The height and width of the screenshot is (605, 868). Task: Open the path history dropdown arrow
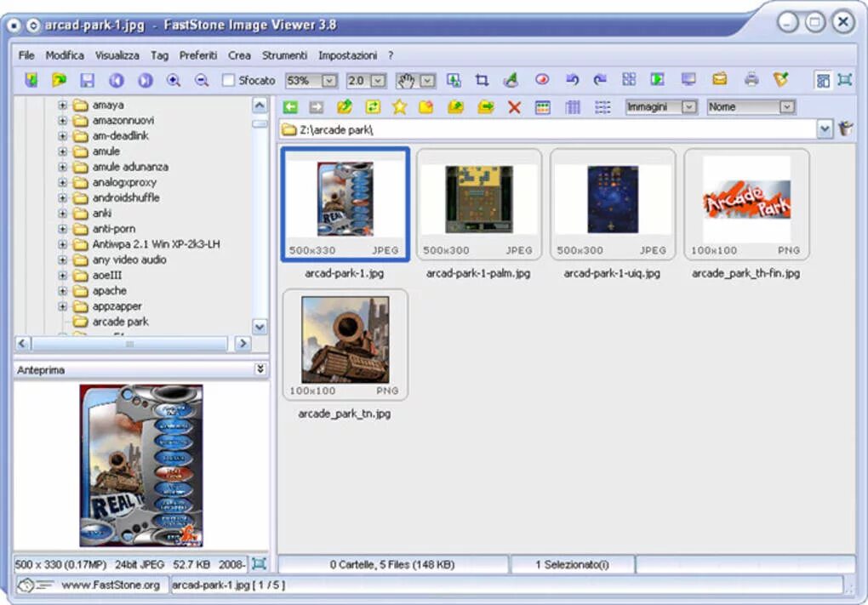click(825, 129)
